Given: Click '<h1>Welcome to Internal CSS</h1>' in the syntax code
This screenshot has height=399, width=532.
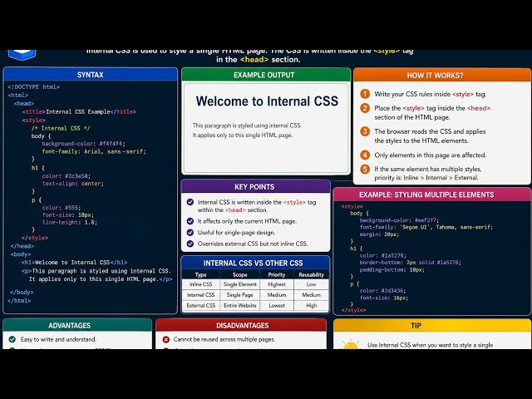Looking at the screenshot, I should [x=74, y=263].
